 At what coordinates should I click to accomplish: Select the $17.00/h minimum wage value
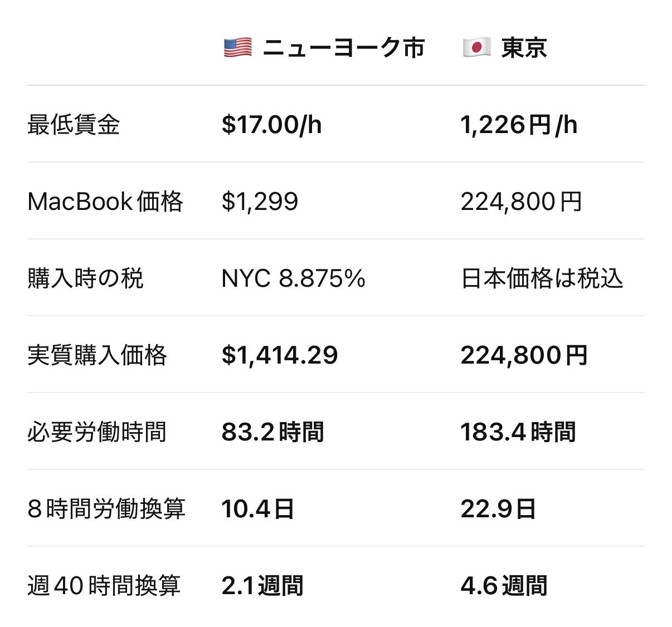[271, 124]
